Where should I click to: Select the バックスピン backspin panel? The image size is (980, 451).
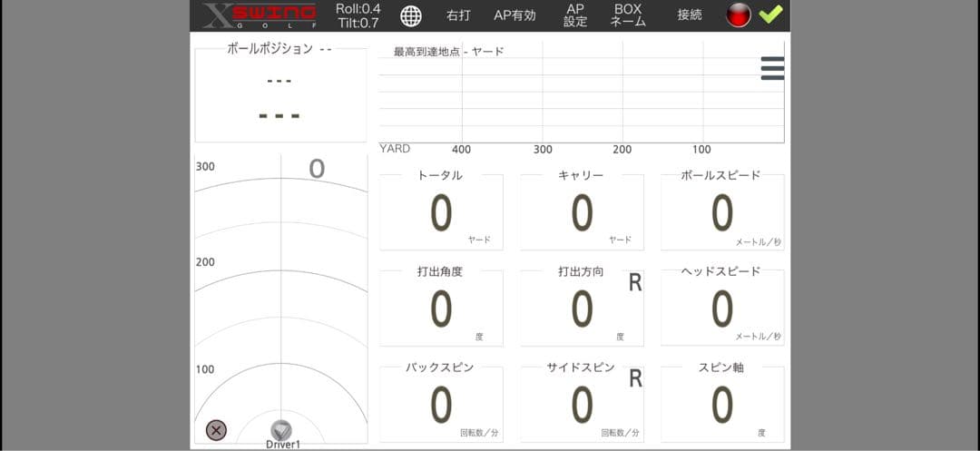coord(441,402)
